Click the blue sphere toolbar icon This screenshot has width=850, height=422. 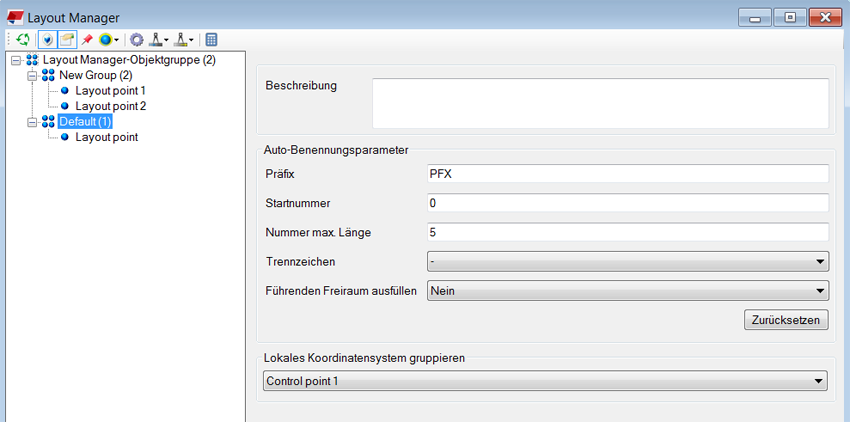pos(105,40)
